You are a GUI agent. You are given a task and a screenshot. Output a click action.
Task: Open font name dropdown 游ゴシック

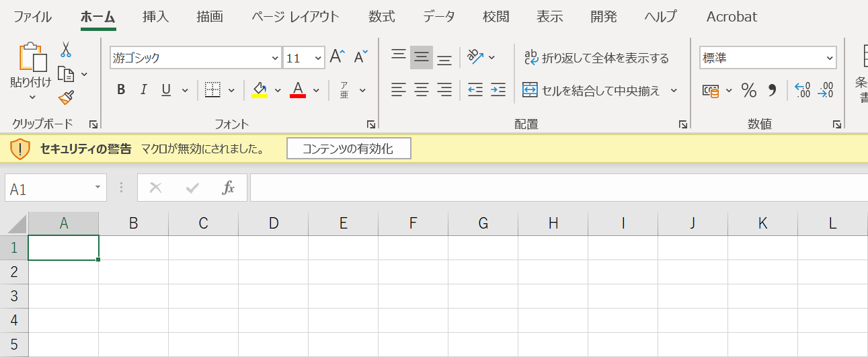[x=275, y=58]
